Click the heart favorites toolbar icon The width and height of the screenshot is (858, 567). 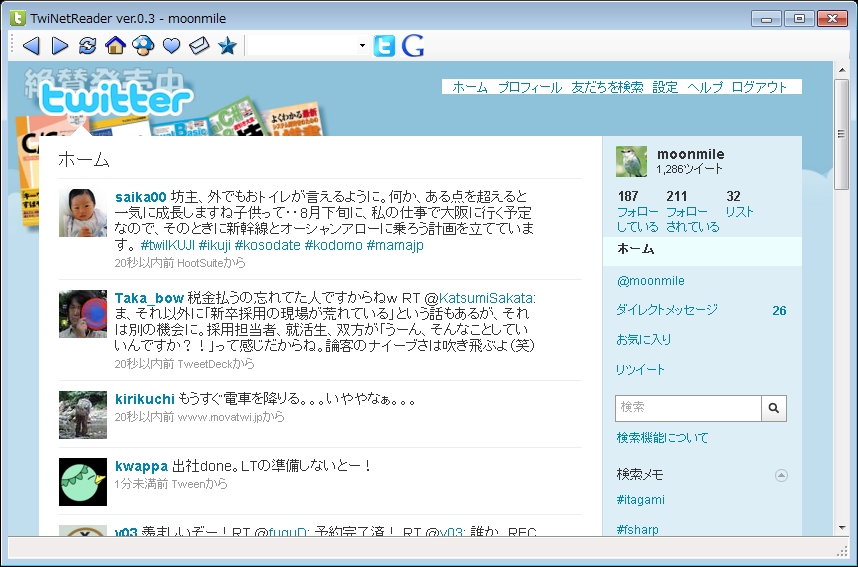pyautogui.click(x=171, y=46)
